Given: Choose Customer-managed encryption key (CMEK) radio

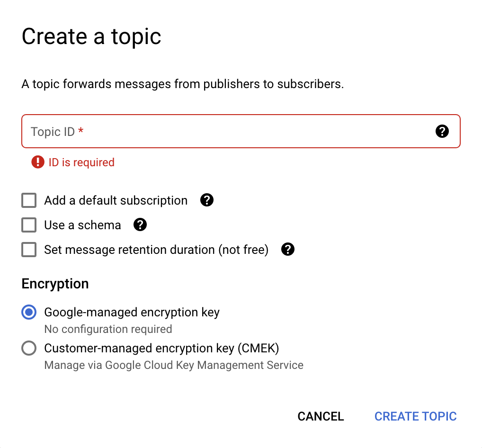Looking at the screenshot, I should click(x=29, y=349).
